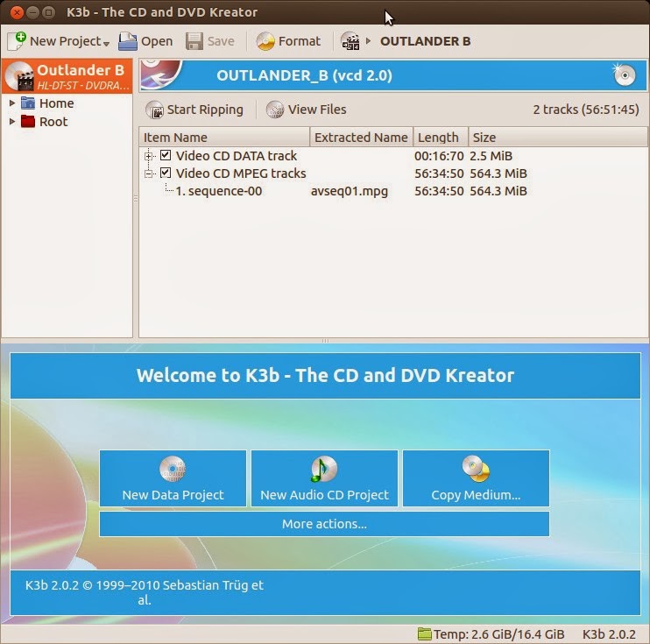
Task: Click the New Data Project disc icon
Action: (x=173, y=469)
